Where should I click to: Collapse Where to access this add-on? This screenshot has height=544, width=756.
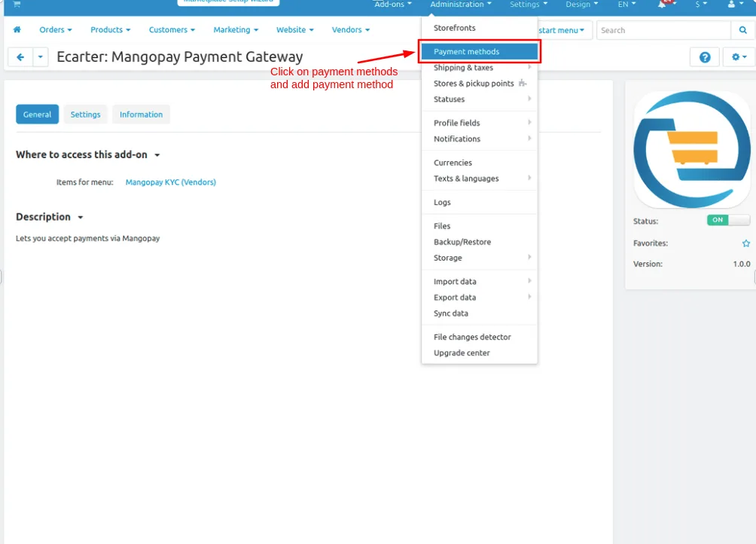(88, 154)
